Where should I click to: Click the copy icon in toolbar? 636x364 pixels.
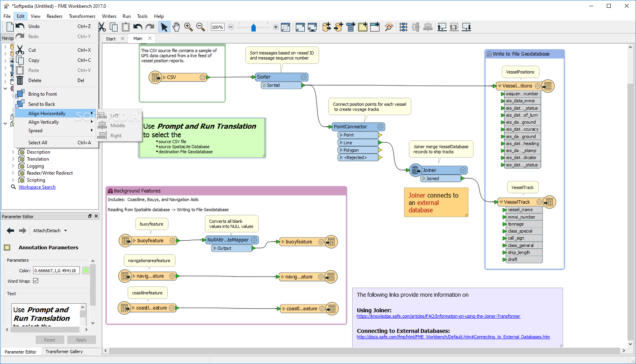pos(114,27)
